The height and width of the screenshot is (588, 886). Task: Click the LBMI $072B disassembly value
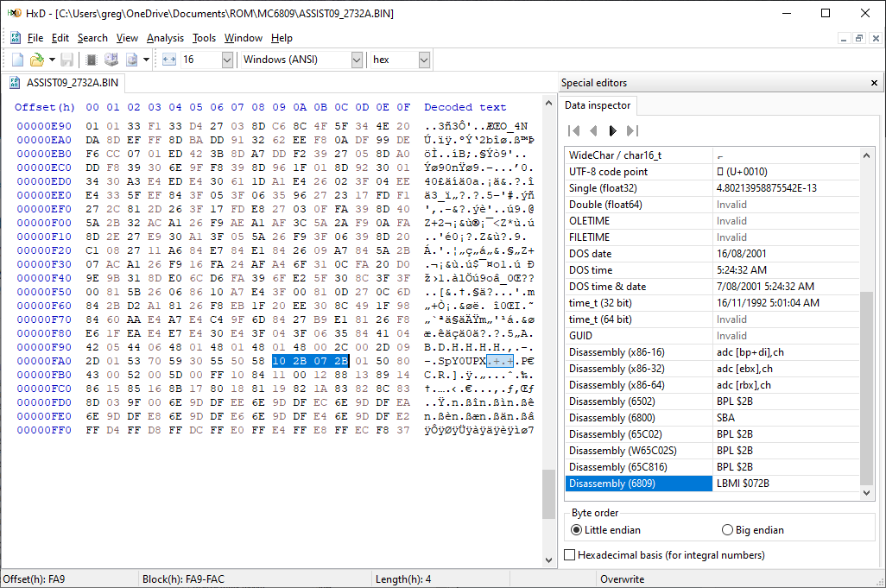pos(743,484)
